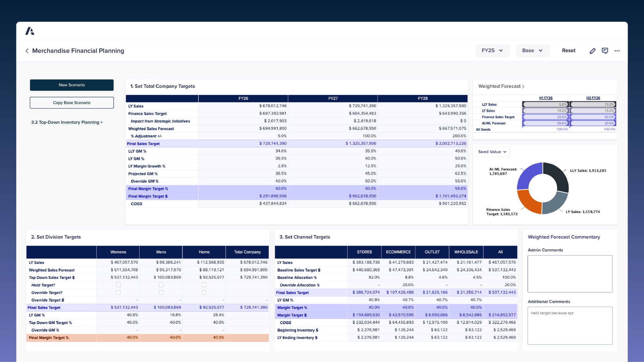Image resolution: width=644 pixels, height=362 pixels.
Task: Open the comments icon in header
Action: click(605, 51)
